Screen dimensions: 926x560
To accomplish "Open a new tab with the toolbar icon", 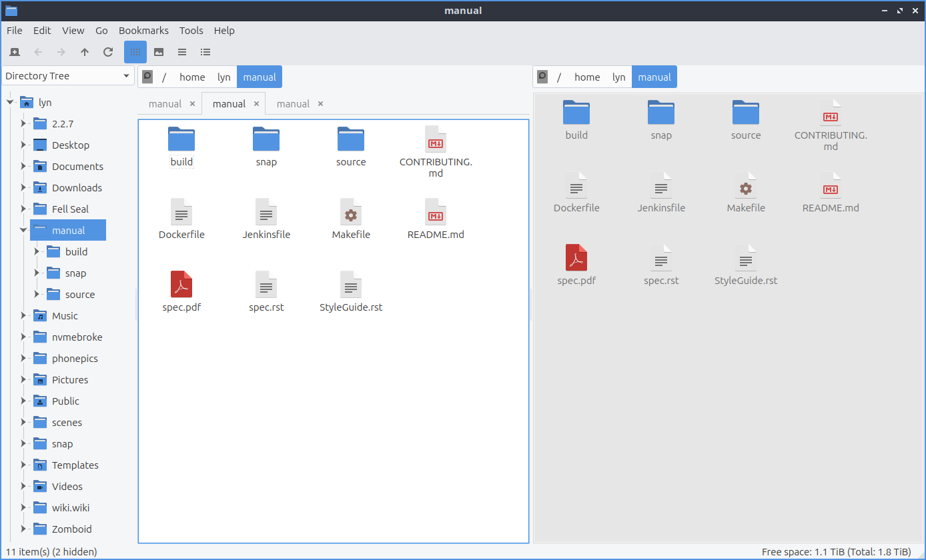I will (15, 52).
